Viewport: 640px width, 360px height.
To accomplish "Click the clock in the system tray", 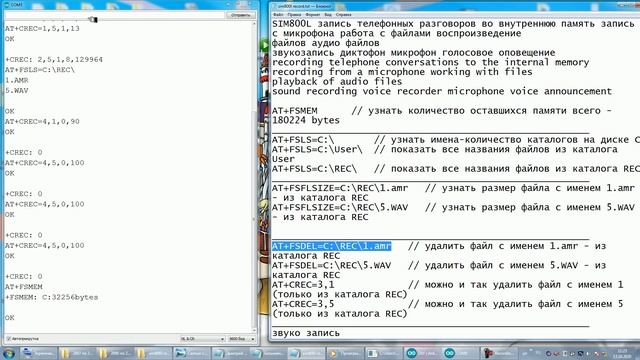I will [622, 353].
